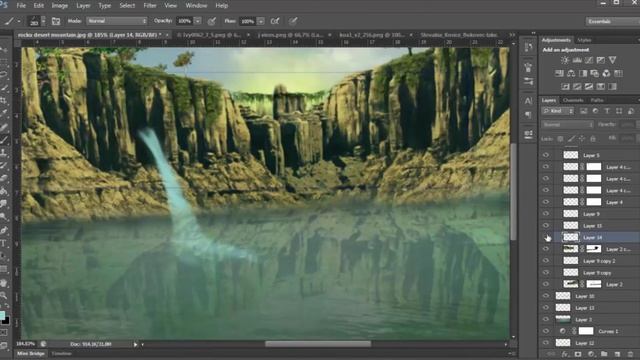Select the Layer 10 row

click(589, 296)
